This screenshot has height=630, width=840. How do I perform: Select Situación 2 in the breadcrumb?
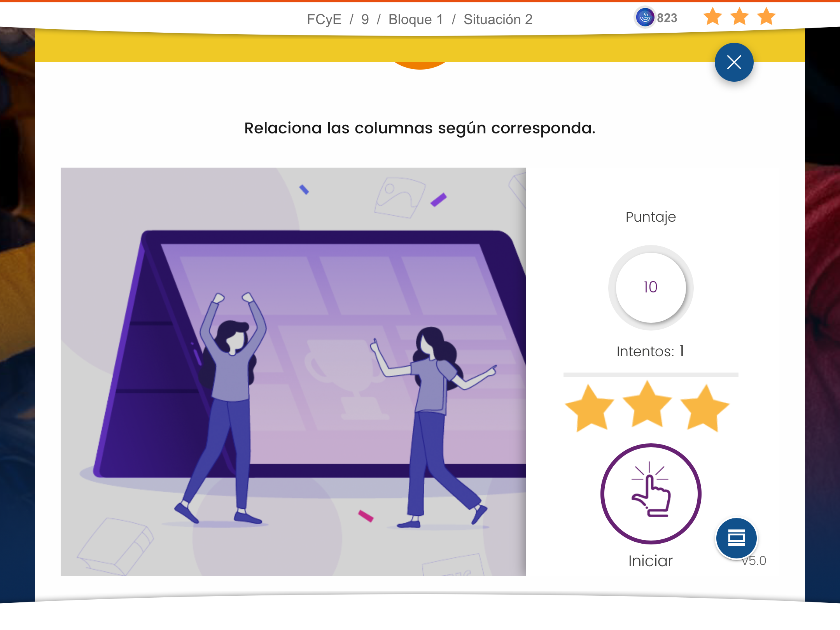pos(498,19)
